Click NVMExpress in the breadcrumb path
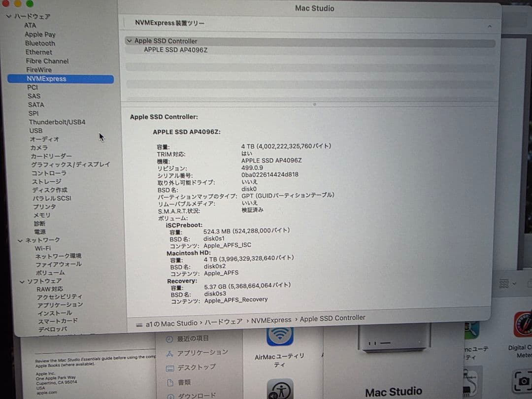This screenshot has height=399, width=532. [271, 318]
